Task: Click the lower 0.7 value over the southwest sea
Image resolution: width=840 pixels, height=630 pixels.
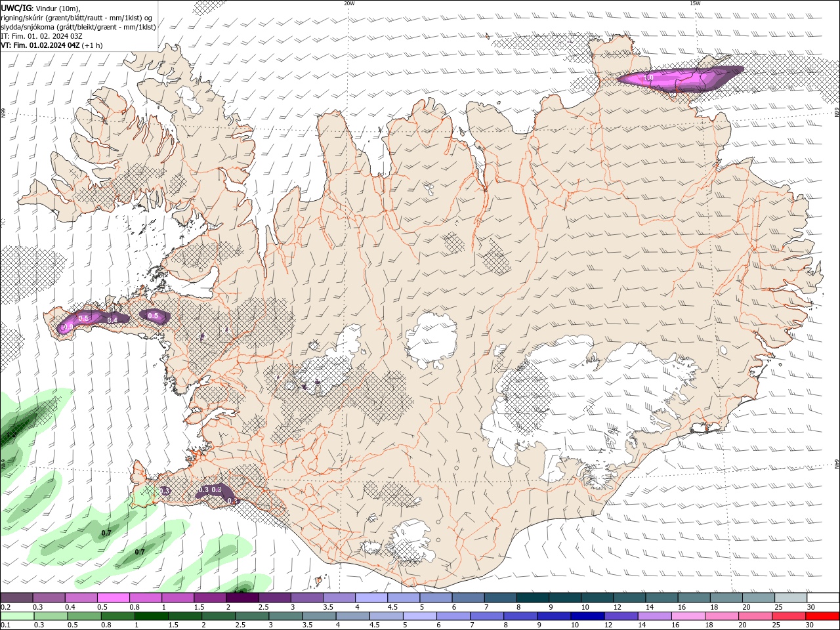Action: [x=140, y=552]
